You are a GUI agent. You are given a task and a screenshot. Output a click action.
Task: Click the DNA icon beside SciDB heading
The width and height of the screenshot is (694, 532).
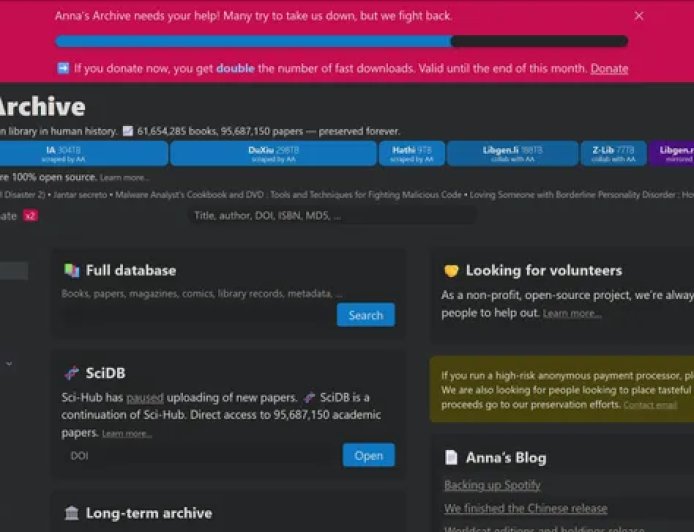(x=71, y=373)
